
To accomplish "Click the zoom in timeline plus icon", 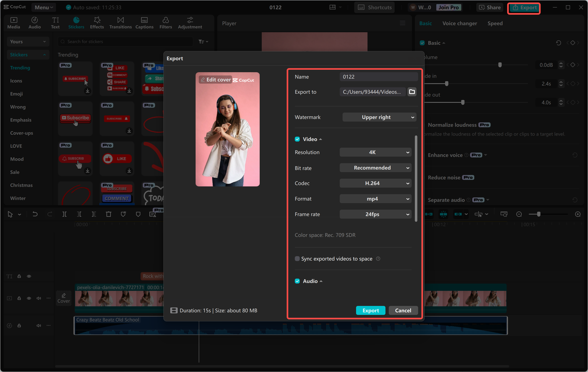I will (578, 214).
